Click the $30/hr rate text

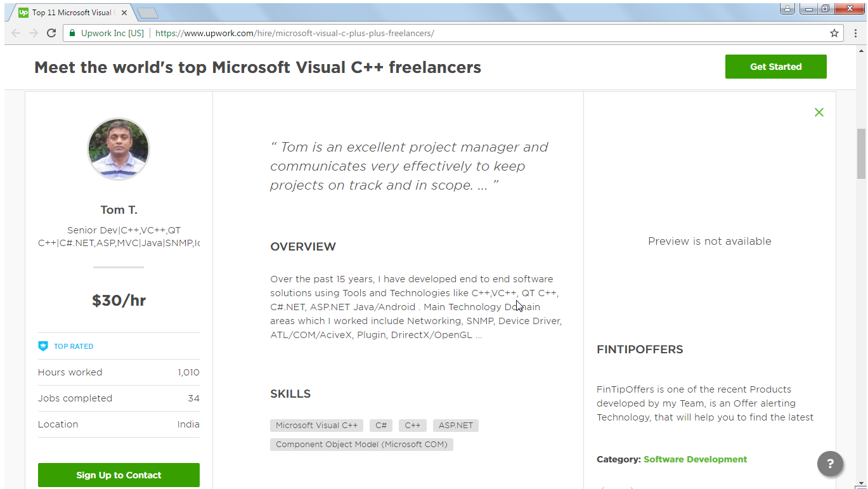pyautogui.click(x=119, y=301)
